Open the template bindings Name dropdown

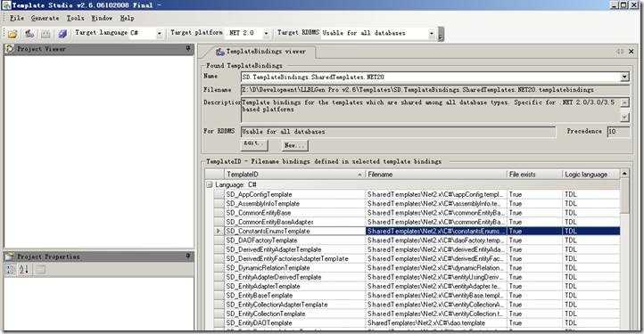tap(624, 77)
